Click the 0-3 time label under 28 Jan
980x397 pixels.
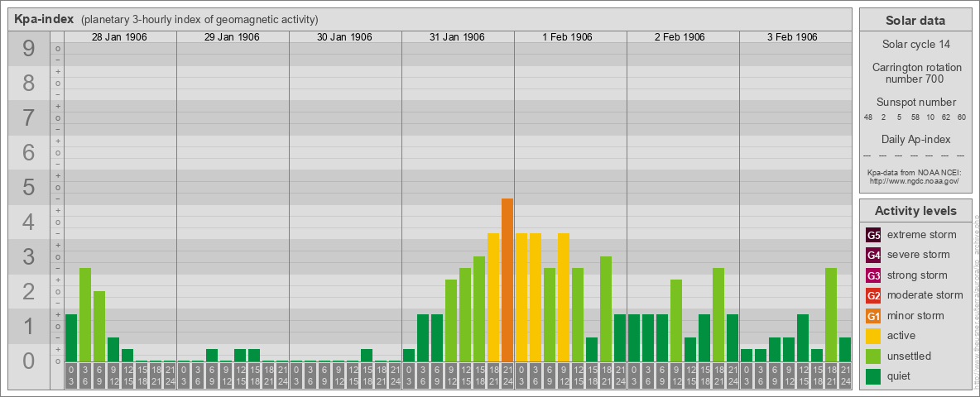point(71,375)
